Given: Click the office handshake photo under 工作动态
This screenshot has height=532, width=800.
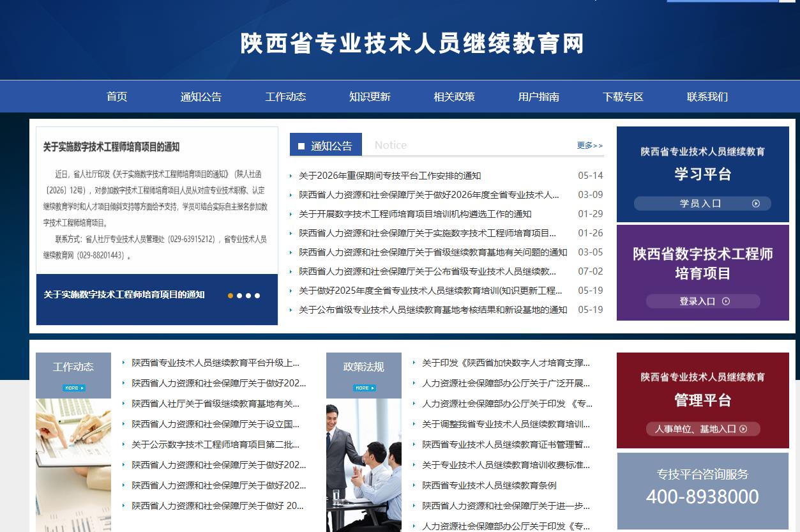Looking at the screenshot, I should [73, 465].
